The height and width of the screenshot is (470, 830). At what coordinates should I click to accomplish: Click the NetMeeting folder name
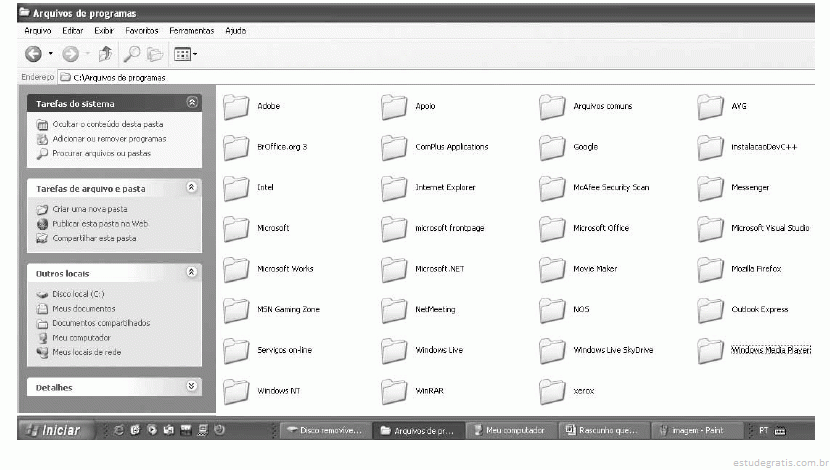(x=435, y=310)
